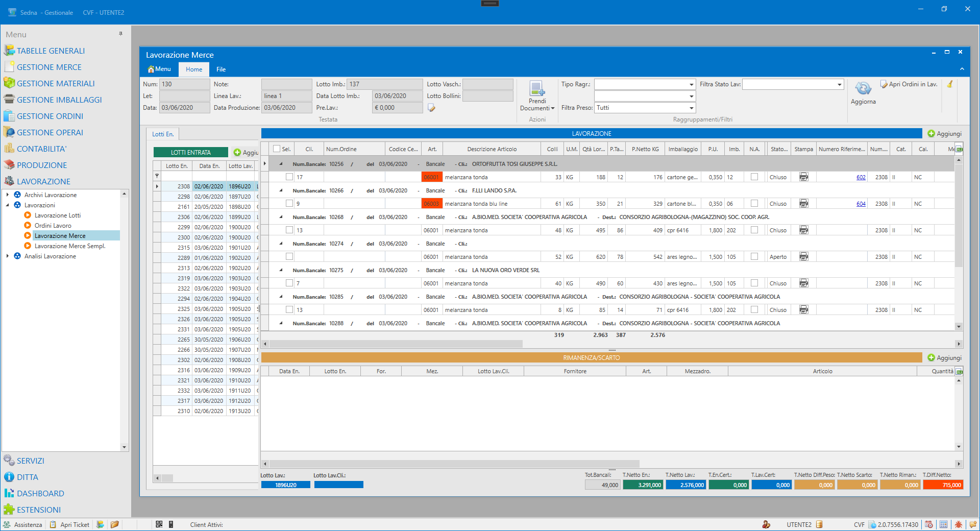Open the Tipo Ragr. dropdown
This screenshot has width=980, height=531.
pos(691,84)
